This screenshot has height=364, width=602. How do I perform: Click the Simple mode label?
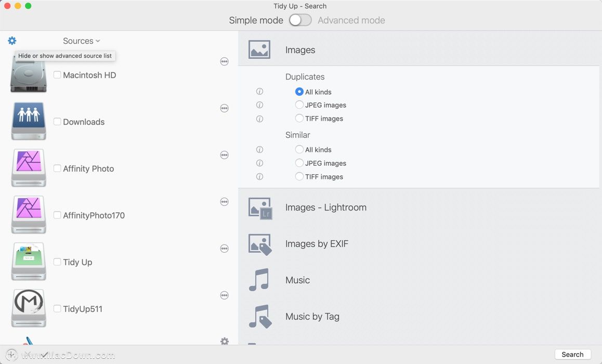[x=256, y=20]
